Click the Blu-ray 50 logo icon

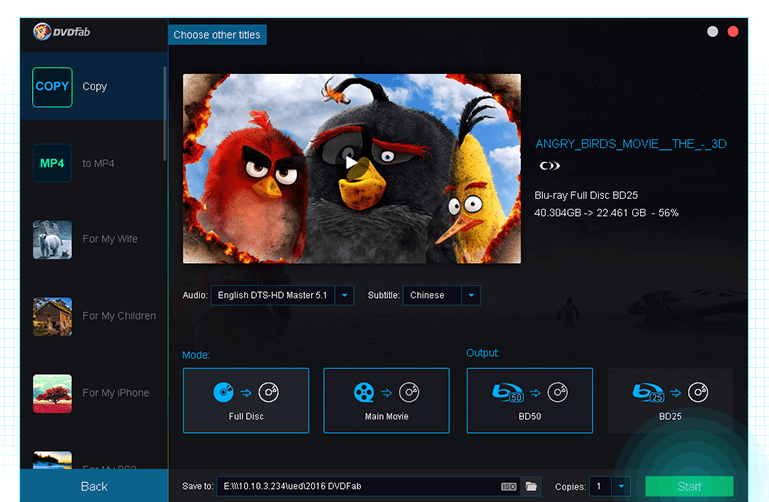(508, 393)
